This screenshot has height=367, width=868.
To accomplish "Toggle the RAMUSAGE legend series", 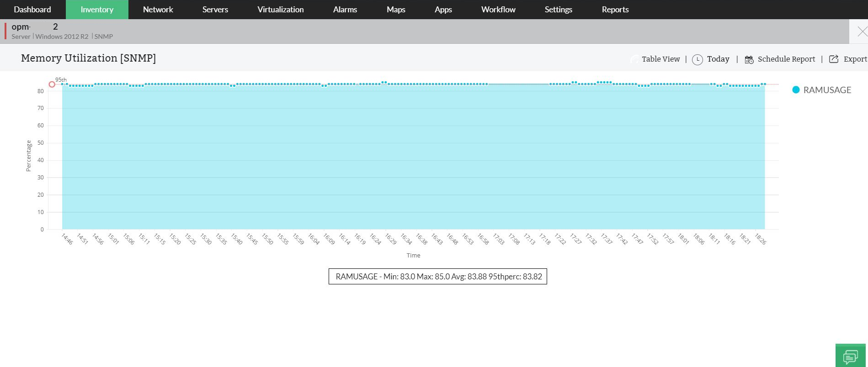I will (827, 90).
